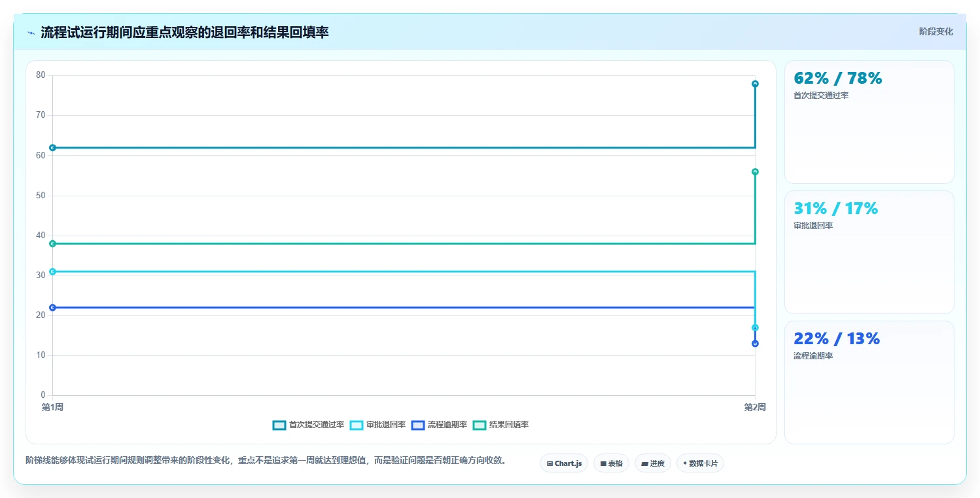Click the 50 y-axis tick label
The image size is (980, 498).
tap(41, 196)
